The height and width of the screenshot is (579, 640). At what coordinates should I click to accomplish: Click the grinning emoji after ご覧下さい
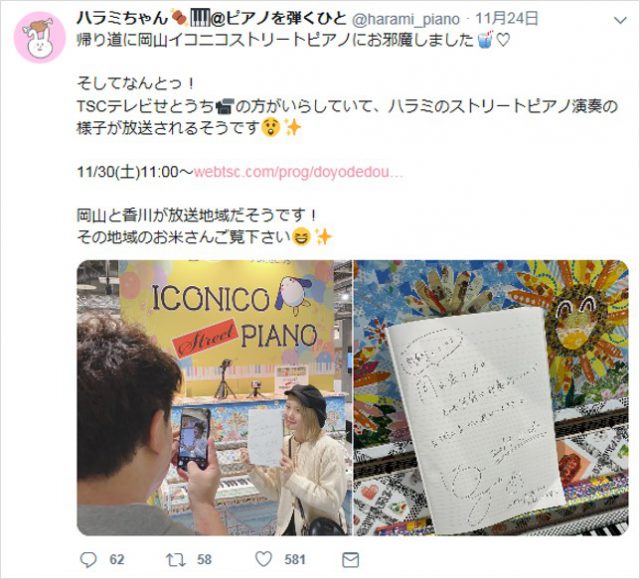point(302,237)
